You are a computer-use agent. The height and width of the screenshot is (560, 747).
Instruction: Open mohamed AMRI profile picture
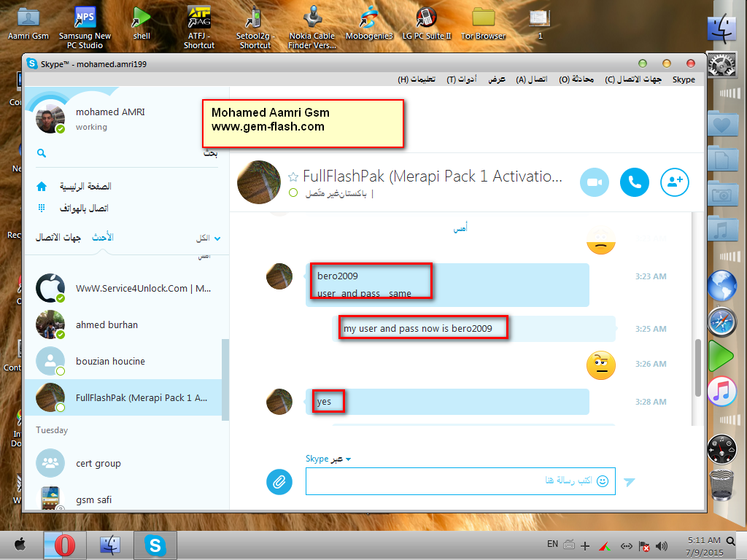pos(50,119)
